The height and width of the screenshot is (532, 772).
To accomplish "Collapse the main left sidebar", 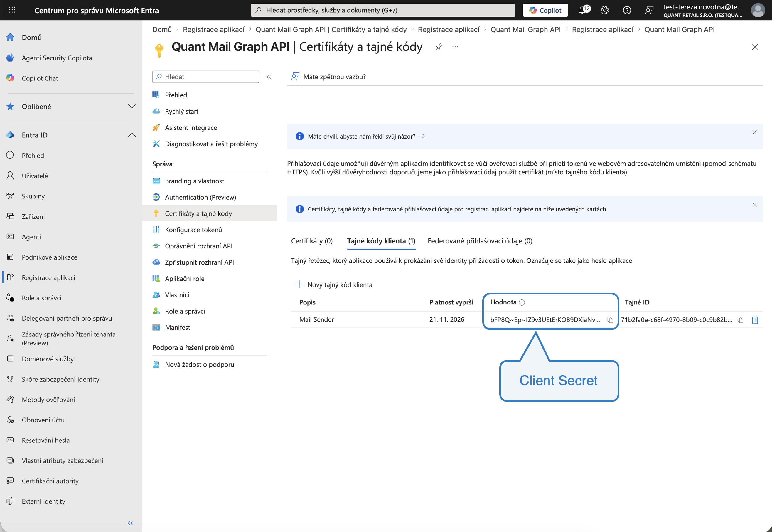I will pos(130,523).
